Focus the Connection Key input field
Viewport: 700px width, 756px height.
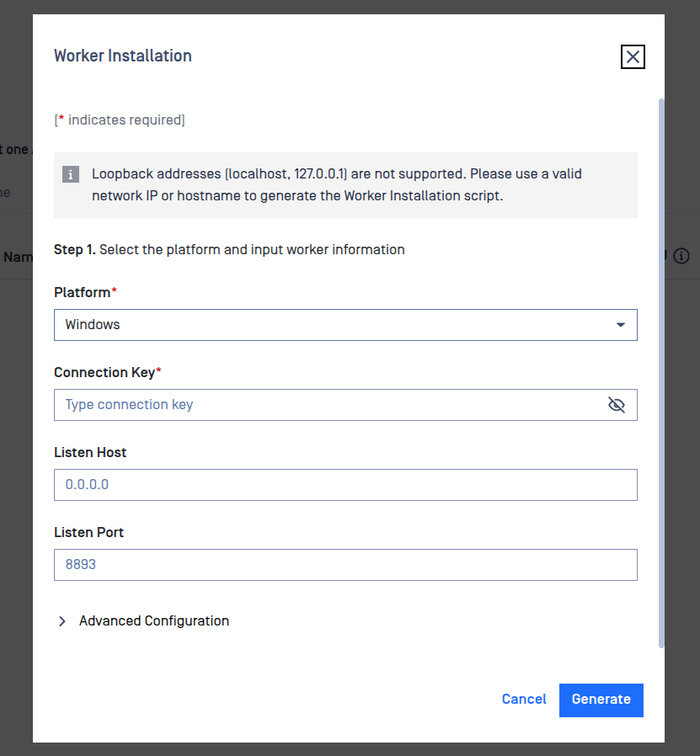[x=329, y=405]
